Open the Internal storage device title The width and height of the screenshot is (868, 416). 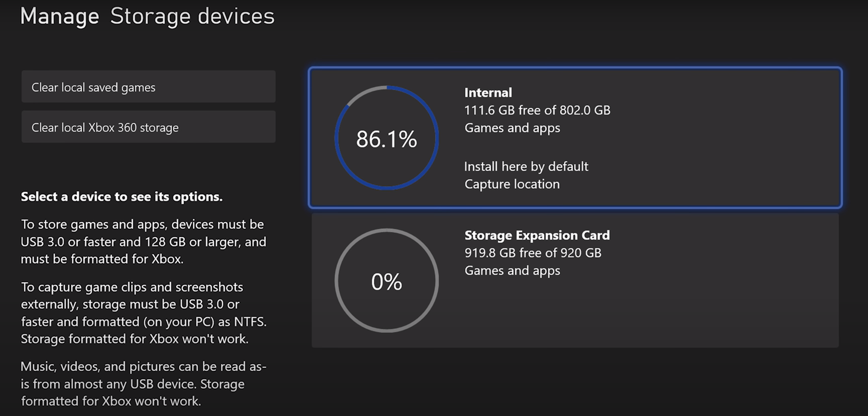[x=488, y=92]
